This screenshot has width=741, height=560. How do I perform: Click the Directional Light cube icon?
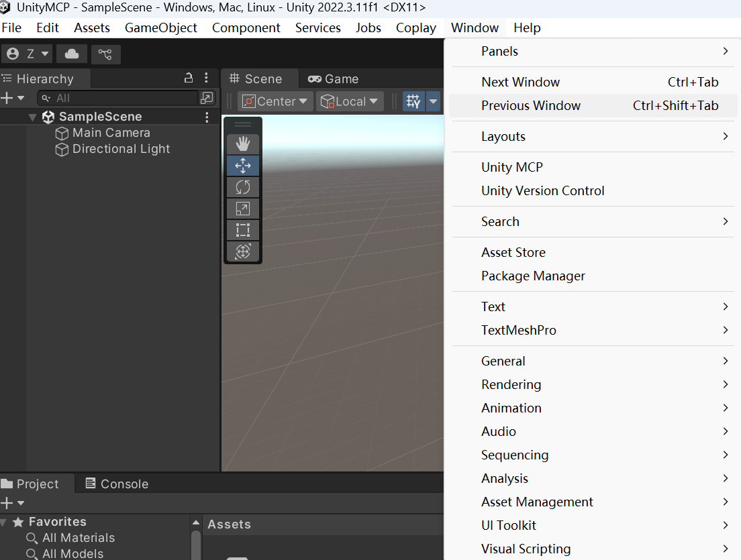(x=62, y=150)
